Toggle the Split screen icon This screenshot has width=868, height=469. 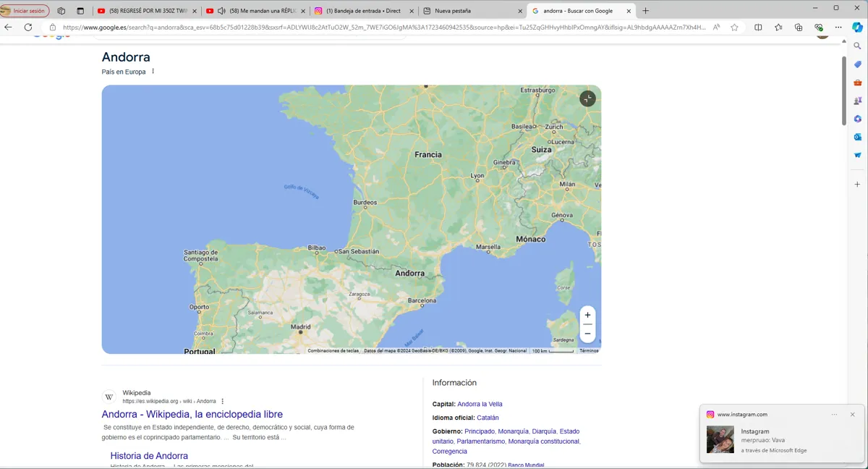(x=758, y=28)
